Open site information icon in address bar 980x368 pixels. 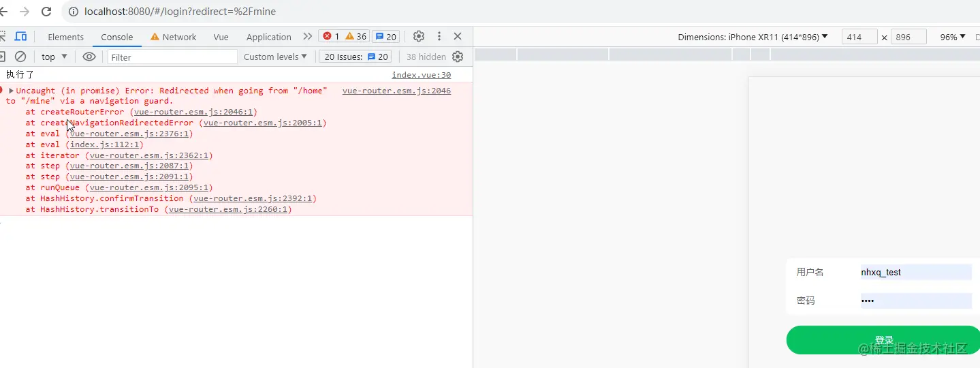[x=73, y=12]
